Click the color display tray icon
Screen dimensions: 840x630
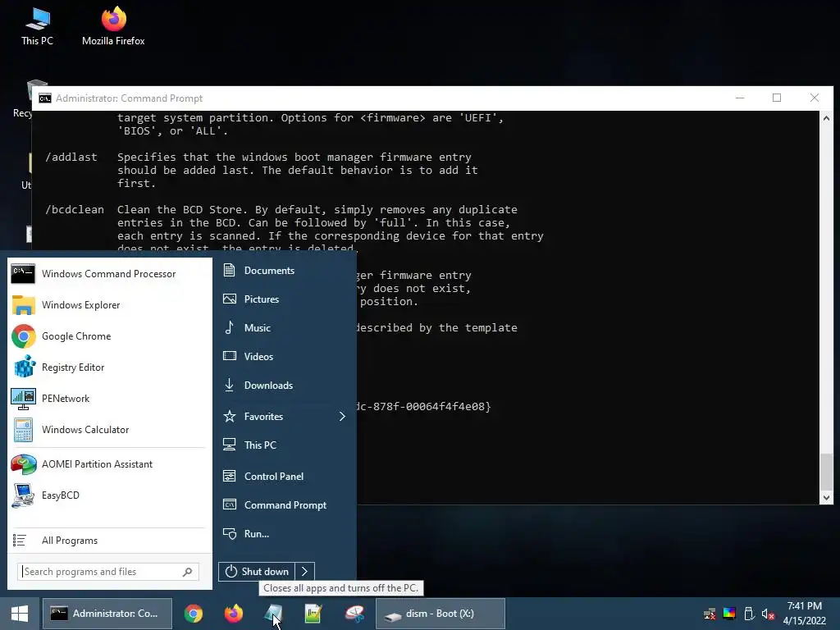729,614
